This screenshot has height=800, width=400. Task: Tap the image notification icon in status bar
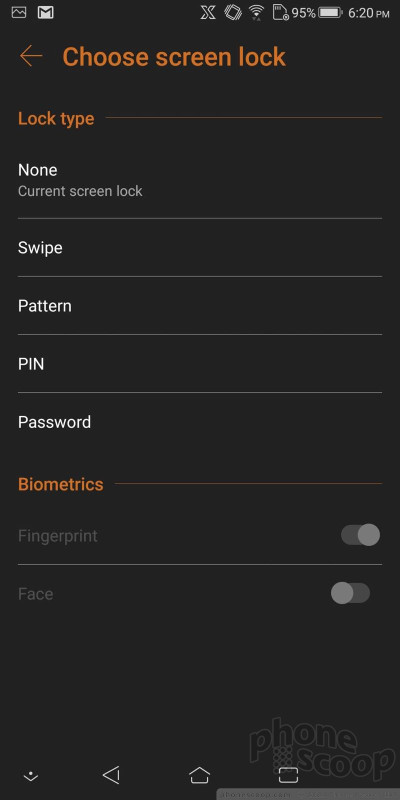19,12
